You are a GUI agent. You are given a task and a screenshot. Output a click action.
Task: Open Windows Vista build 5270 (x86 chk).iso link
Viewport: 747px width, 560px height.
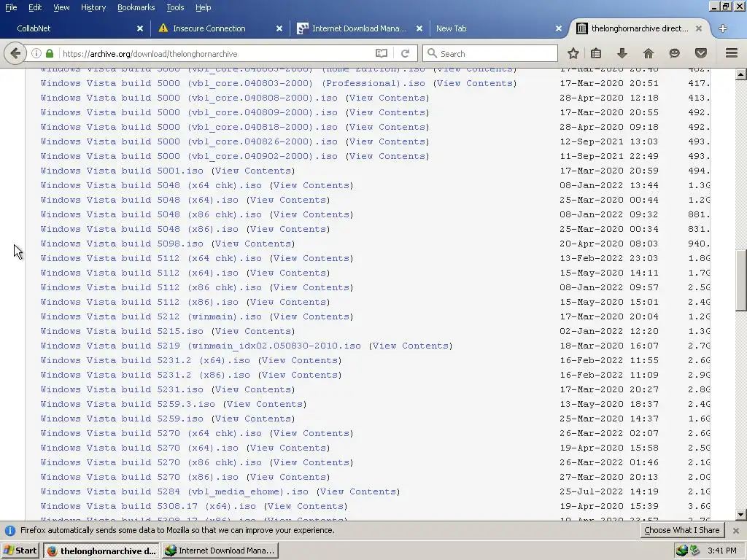[151, 462]
